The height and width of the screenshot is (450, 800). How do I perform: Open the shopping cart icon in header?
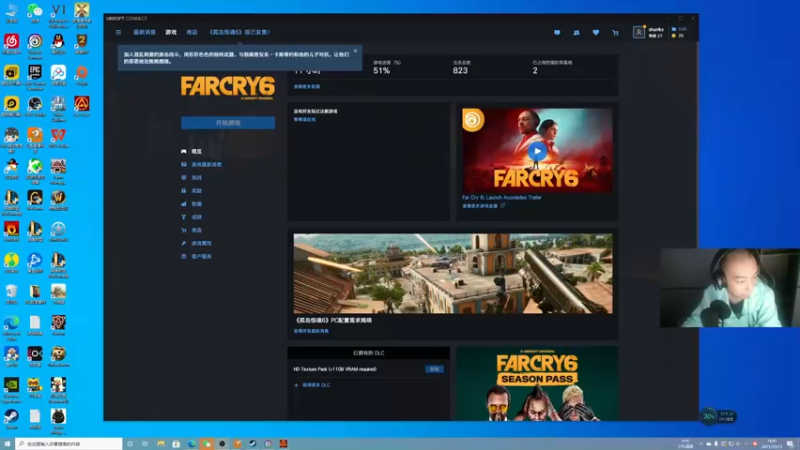click(615, 33)
